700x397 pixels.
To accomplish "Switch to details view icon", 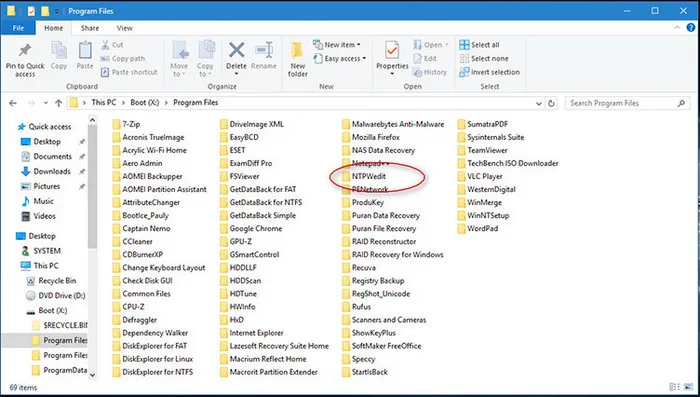I will tap(675, 387).
